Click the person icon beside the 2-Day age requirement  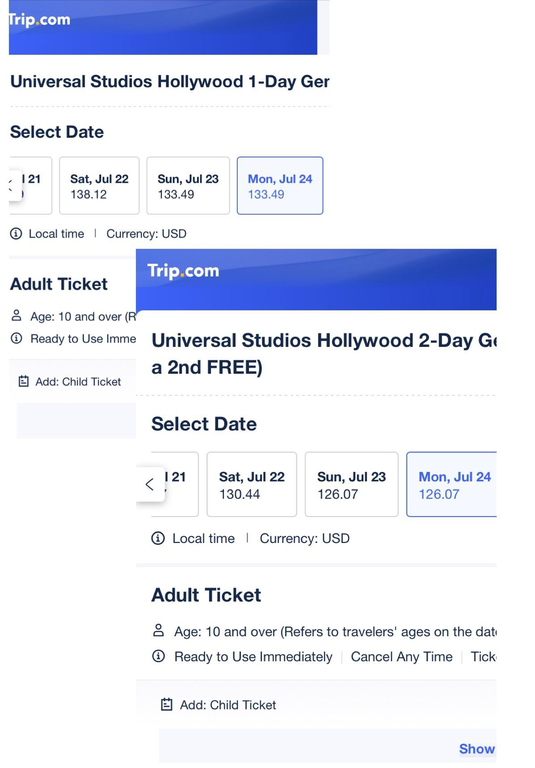click(x=158, y=630)
